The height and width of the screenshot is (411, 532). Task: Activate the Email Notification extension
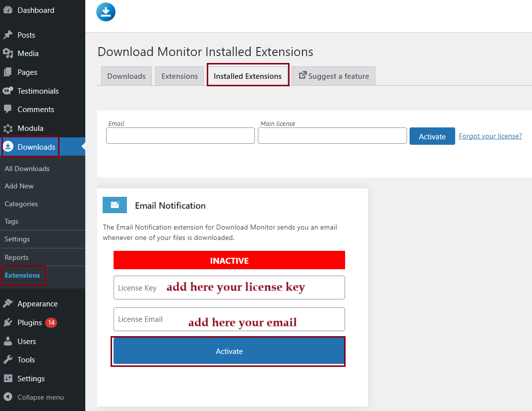click(x=229, y=352)
